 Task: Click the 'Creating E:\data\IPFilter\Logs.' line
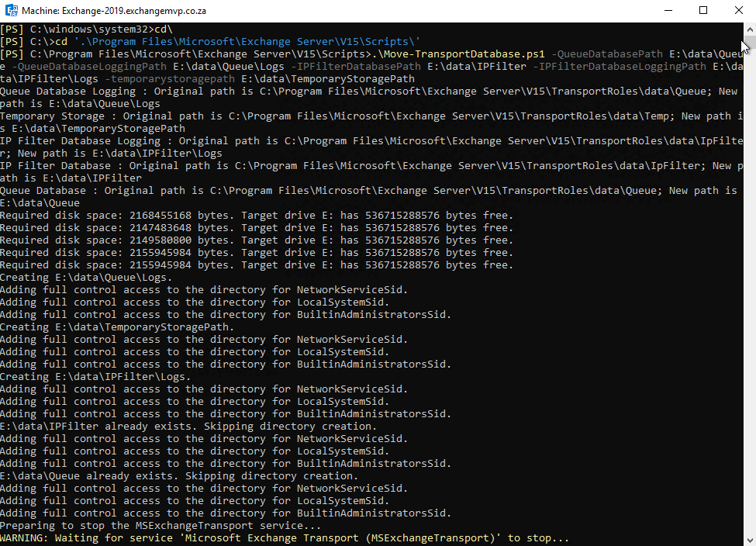[x=95, y=377]
